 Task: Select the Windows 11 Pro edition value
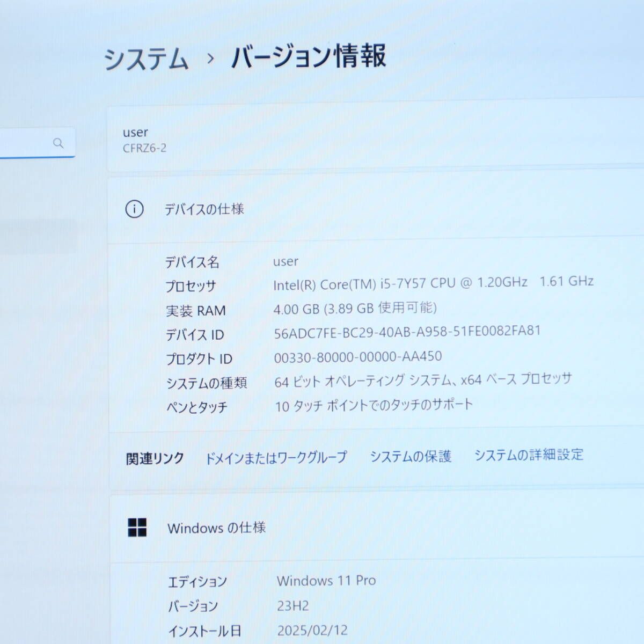click(326, 581)
